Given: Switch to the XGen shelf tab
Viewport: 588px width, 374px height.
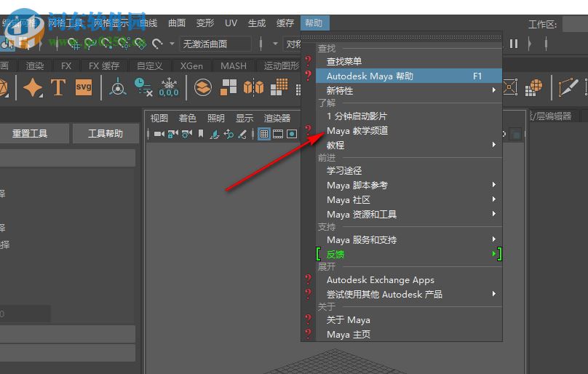Looking at the screenshot, I should (x=191, y=66).
